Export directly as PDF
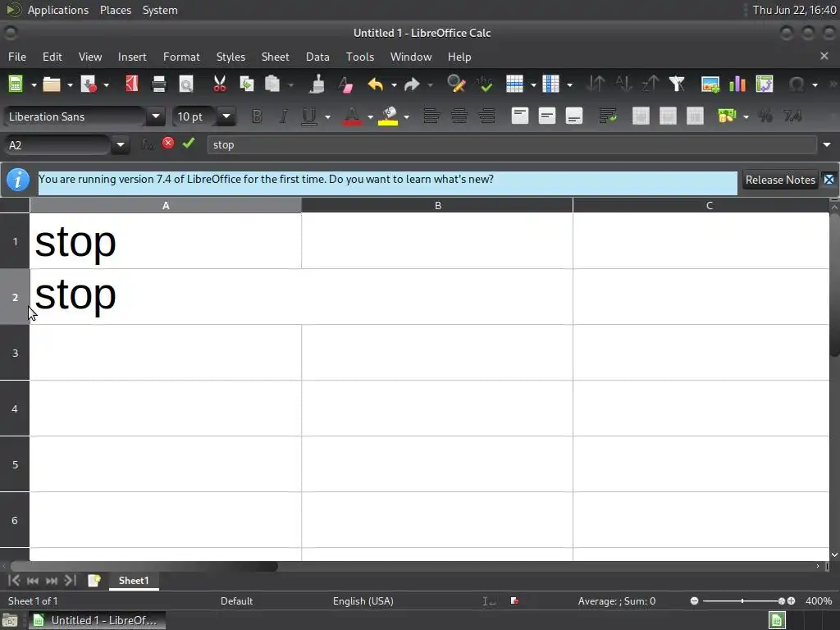The height and width of the screenshot is (630, 840). [x=132, y=84]
